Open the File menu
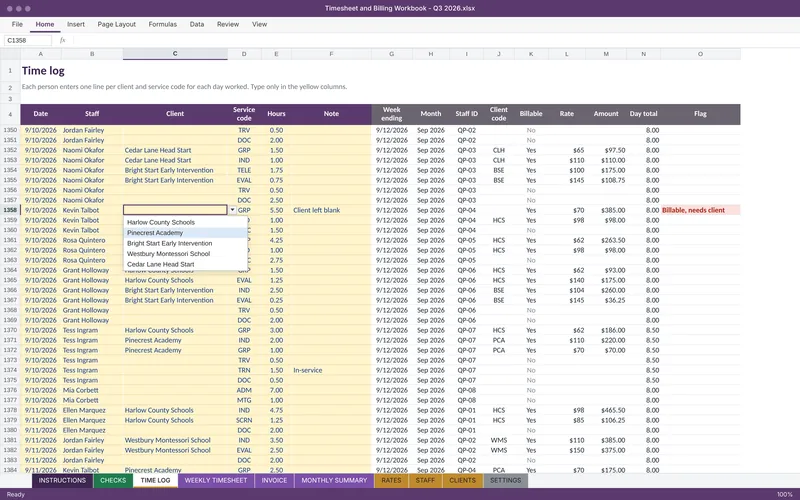Screen dimensions: 800x500 click(17, 24)
